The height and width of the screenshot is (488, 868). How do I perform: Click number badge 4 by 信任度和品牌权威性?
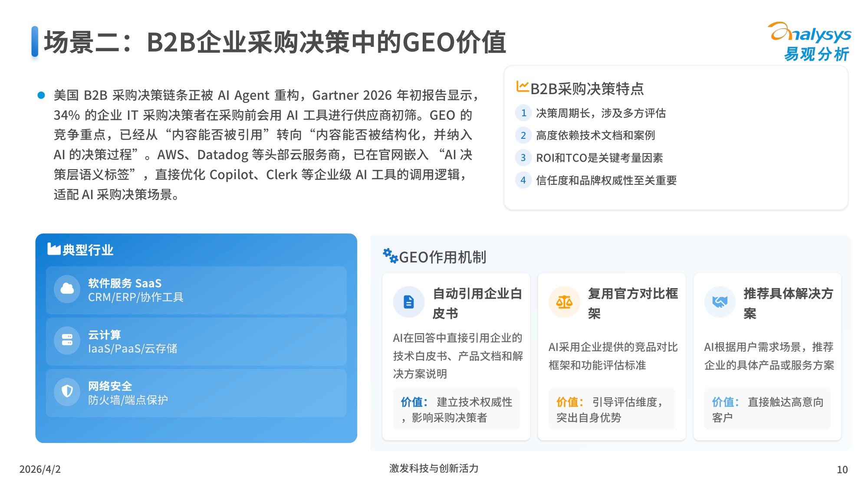coord(523,180)
